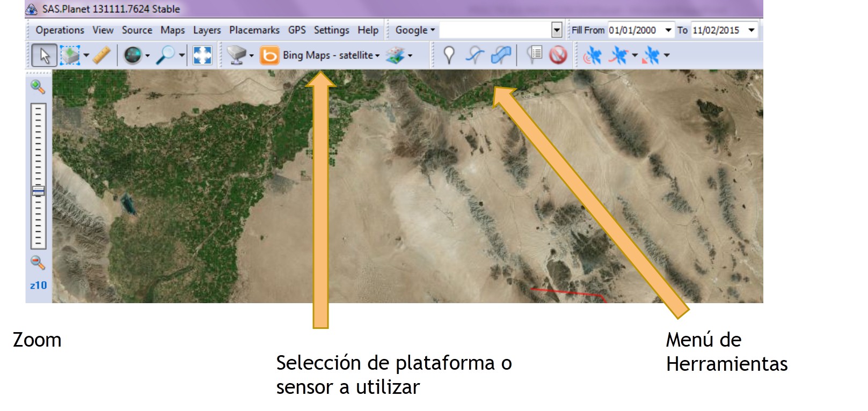Click the vertical zoom level slider handle

click(x=38, y=191)
